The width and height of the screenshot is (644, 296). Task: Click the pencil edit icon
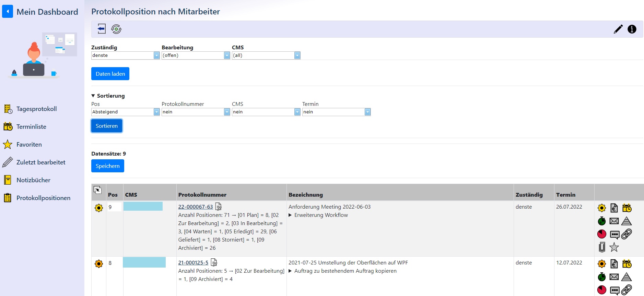(618, 29)
